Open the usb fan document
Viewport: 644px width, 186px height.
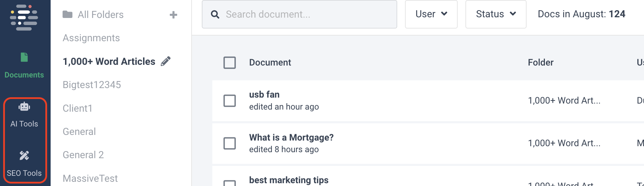click(264, 95)
